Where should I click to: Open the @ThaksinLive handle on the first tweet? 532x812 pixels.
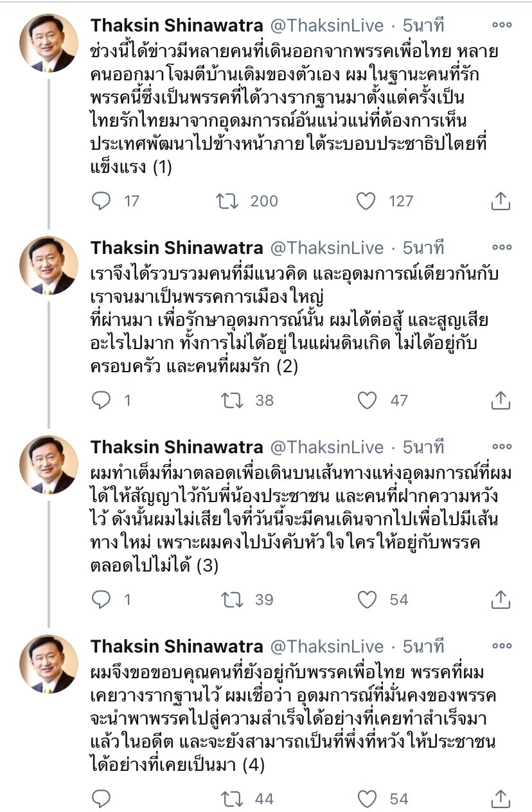point(326,26)
